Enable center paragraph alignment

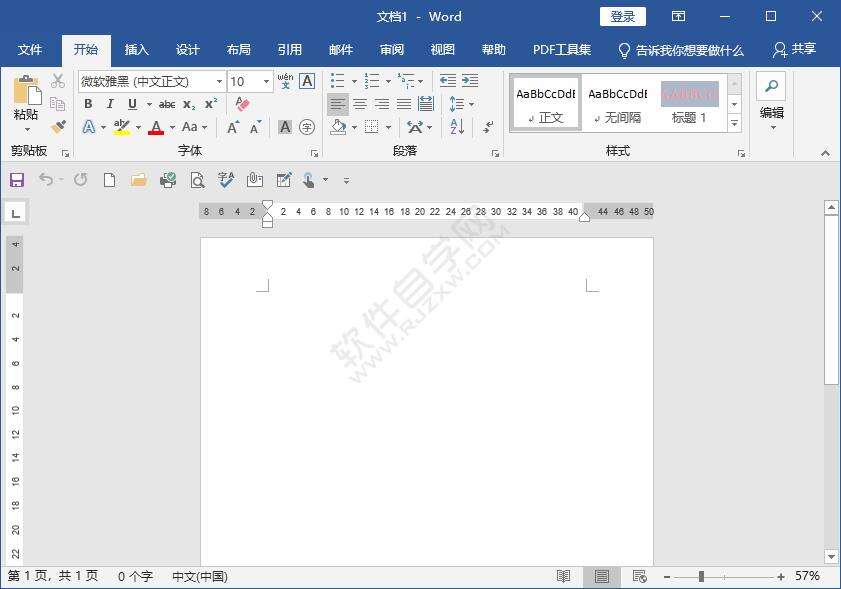[x=360, y=104]
